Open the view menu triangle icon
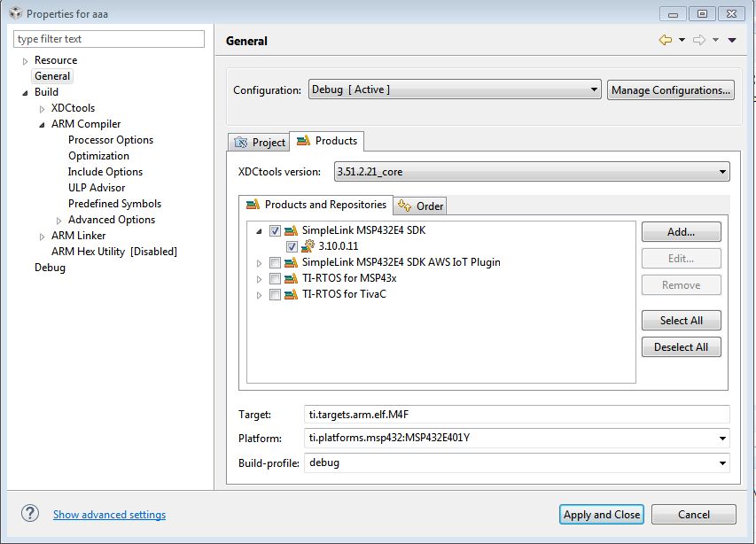The width and height of the screenshot is (756, 544). [732, 40]
